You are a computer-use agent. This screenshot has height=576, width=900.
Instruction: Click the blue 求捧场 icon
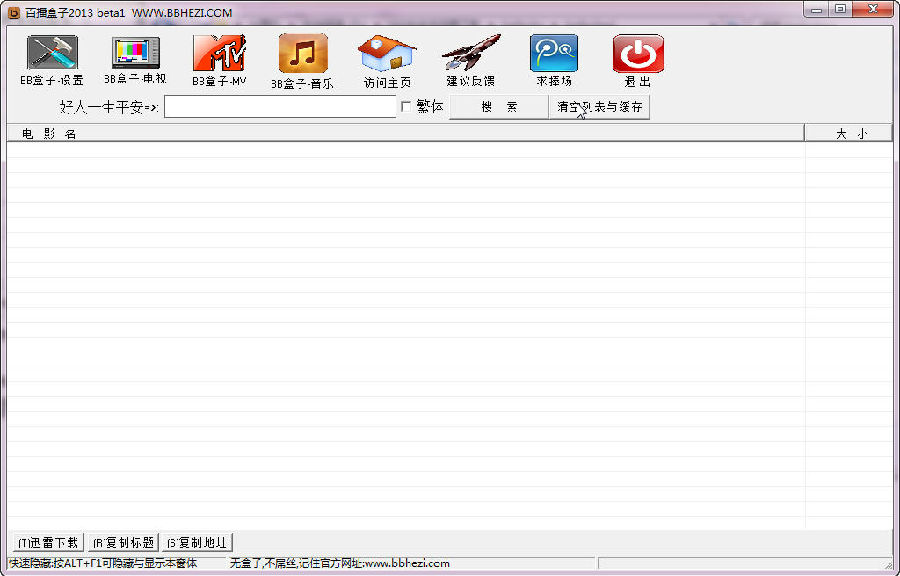point(554,53)
